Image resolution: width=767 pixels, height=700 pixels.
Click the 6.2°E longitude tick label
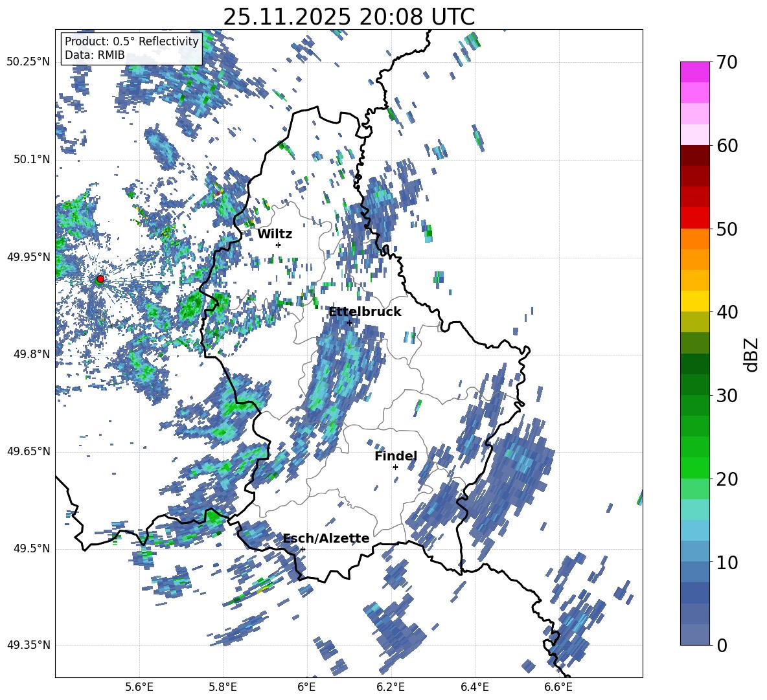click(391, 687)
